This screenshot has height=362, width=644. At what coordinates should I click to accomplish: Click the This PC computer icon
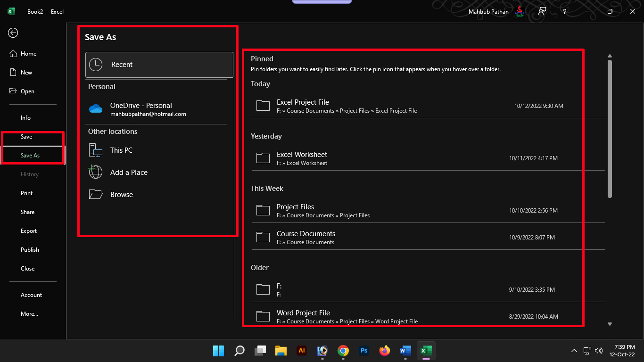96,150
